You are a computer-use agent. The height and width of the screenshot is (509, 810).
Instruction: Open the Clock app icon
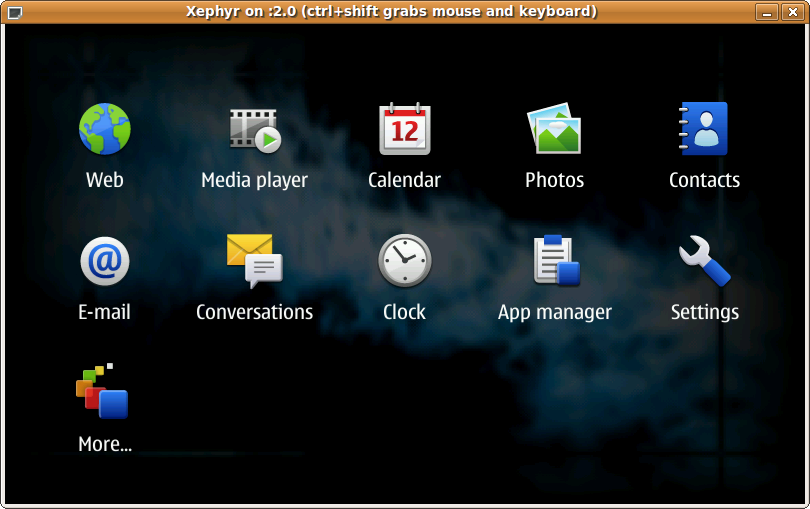[x=404, y=261]
